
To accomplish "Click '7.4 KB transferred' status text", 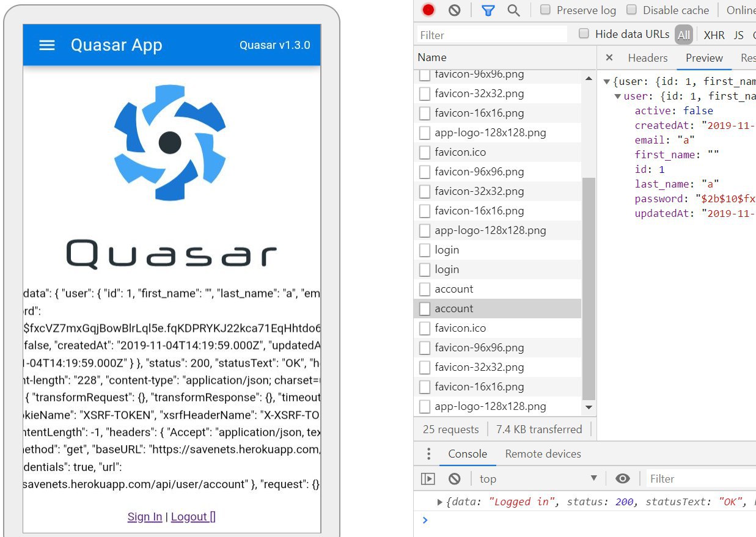I will (x=539, y=429).
